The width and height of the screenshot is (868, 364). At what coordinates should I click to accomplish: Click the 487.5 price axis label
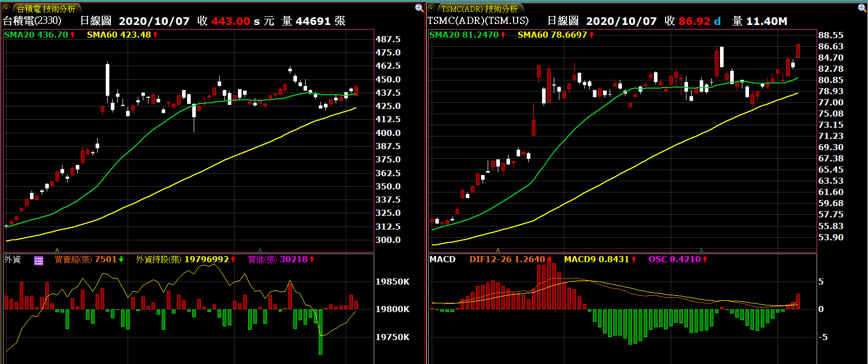point(388,39)
